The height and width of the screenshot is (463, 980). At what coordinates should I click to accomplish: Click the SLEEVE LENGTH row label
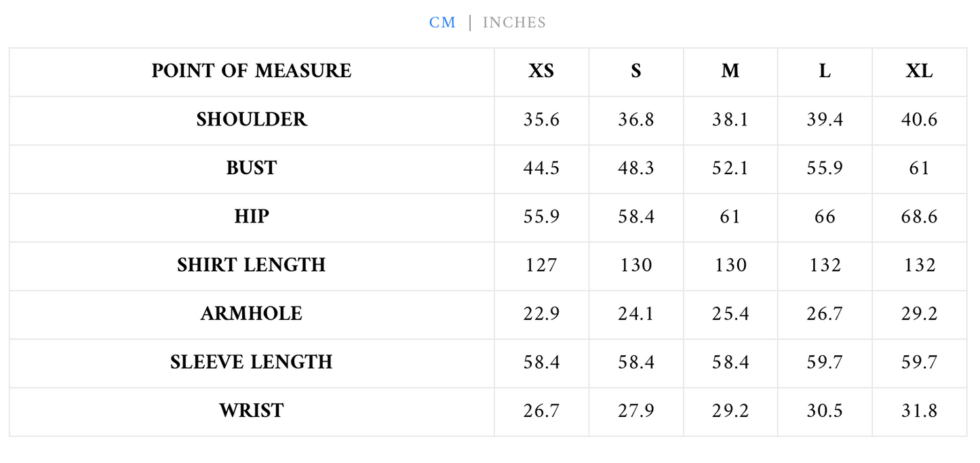[252, 362]
